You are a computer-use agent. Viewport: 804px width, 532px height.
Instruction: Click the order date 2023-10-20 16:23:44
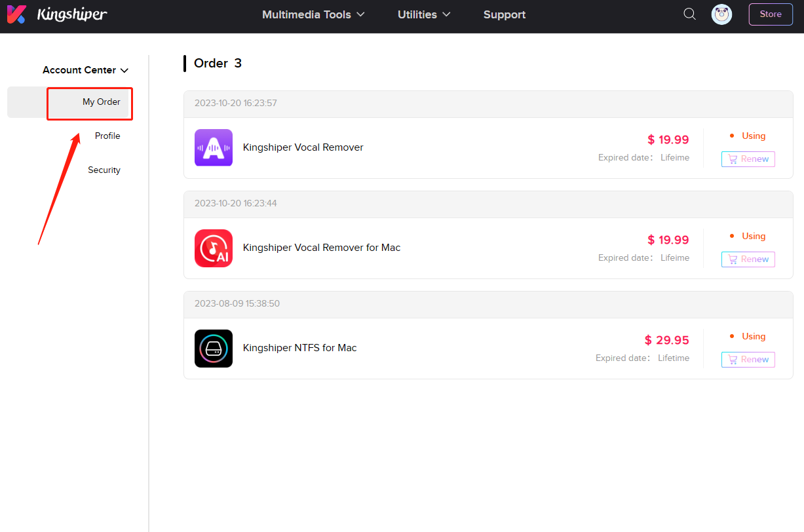pyautogui.click(x=236, y=204)
